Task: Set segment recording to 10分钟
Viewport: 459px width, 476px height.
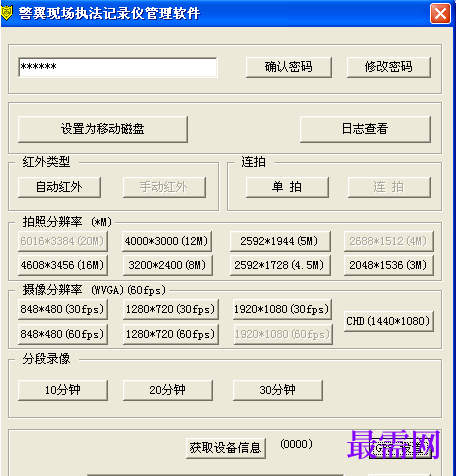Action: click(x=63, y=390)
